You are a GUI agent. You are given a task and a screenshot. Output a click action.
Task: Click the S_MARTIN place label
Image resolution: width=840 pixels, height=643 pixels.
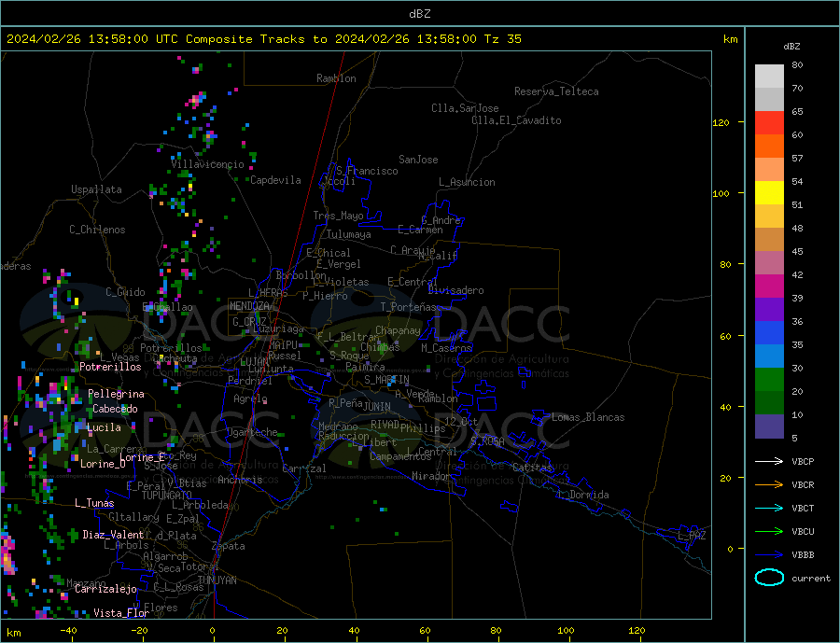[386, 380]
